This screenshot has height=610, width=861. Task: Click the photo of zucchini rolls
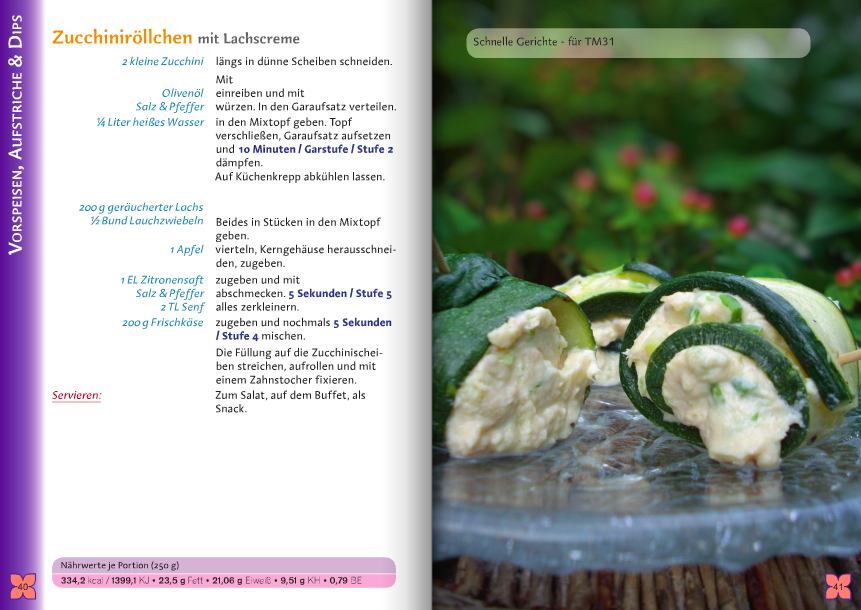click(646, 305)
